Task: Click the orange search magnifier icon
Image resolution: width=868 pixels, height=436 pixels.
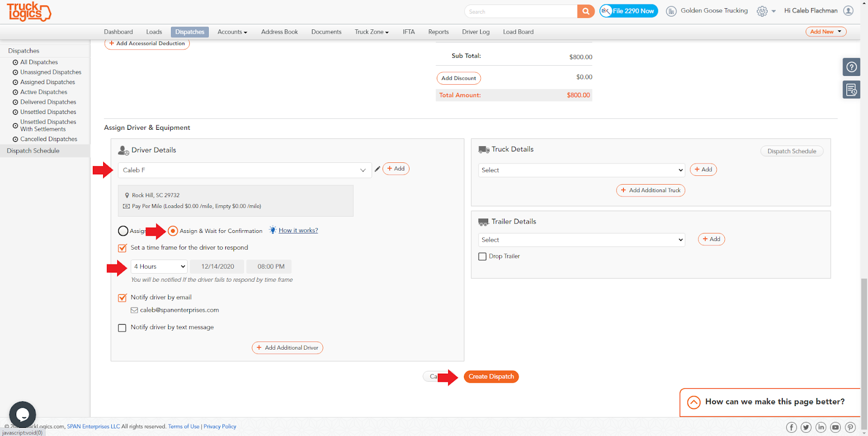Action: pos(586,11)
